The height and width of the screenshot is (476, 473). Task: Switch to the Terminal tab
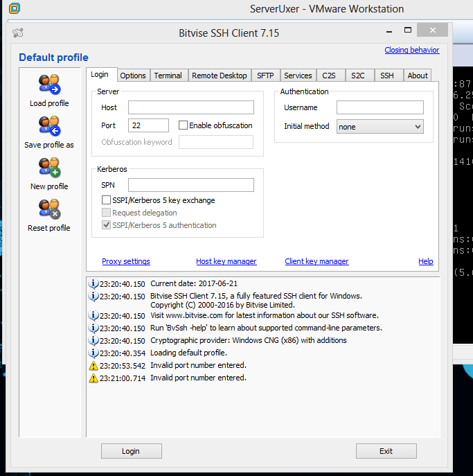point(168,76)
